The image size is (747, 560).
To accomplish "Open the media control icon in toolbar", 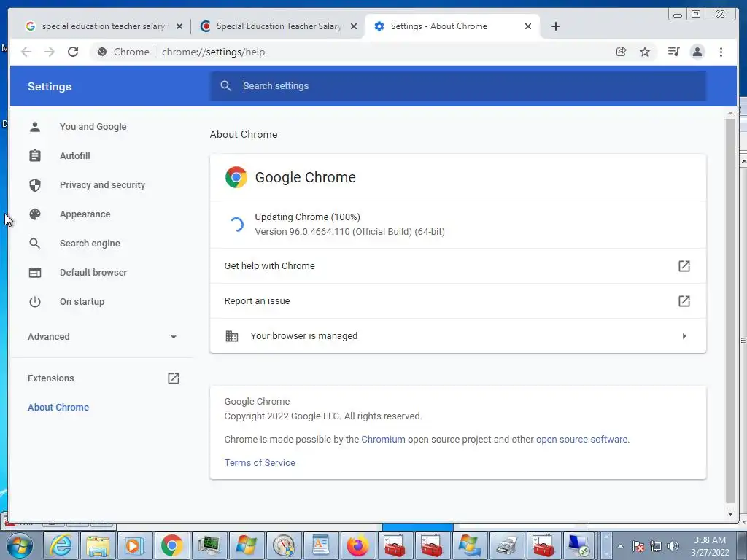I will pos(673,52).
